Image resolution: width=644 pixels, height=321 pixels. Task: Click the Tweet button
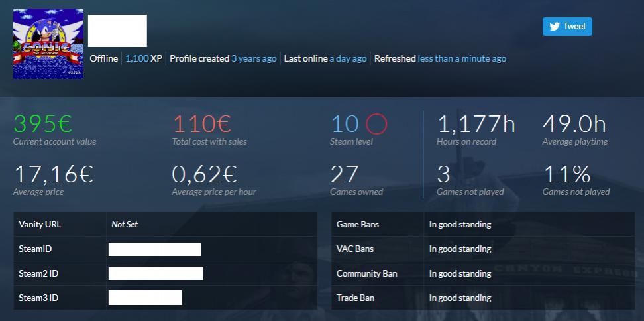coord(567,27)
